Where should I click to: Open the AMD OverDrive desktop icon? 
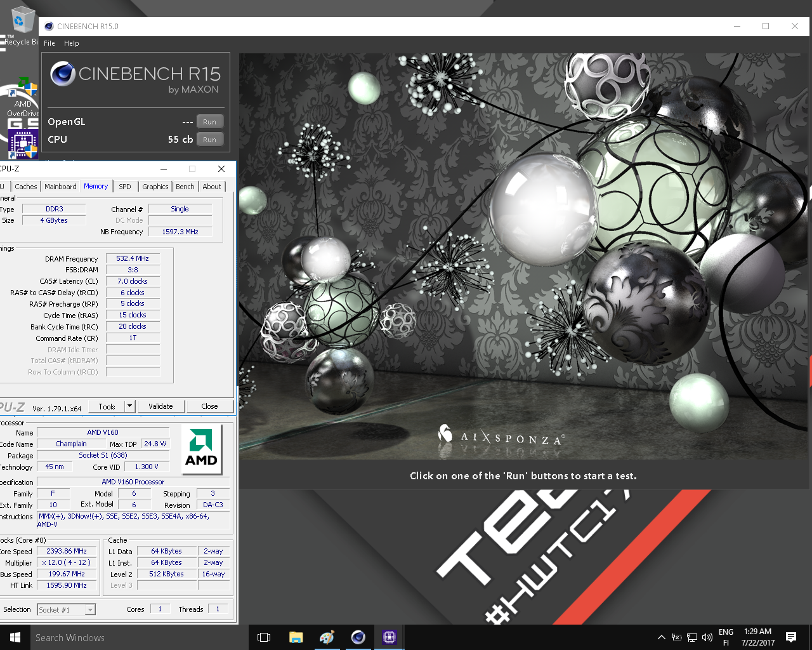[23, 98]
